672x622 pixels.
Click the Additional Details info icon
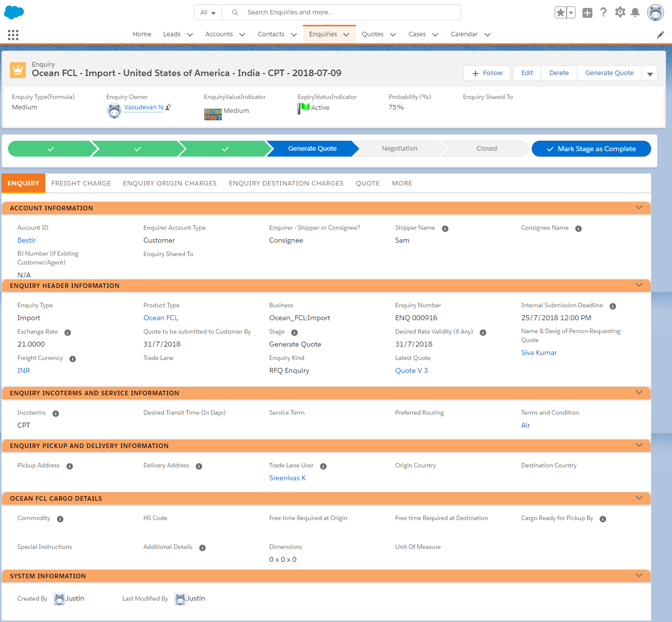(x=202, y=548)
